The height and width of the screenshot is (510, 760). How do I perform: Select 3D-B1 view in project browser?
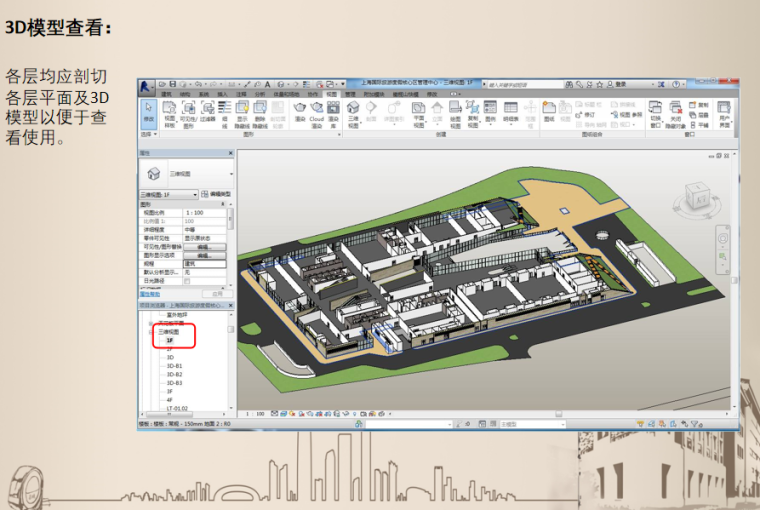(174, 366)
